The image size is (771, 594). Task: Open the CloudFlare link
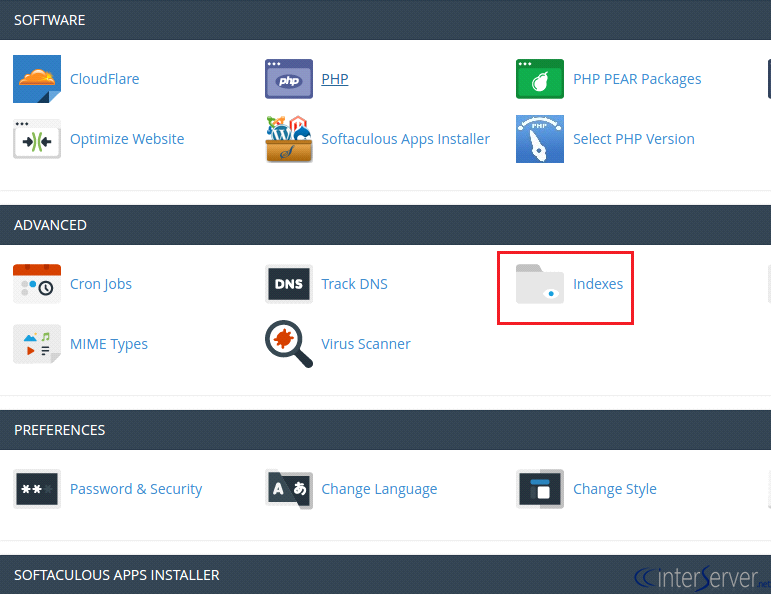pos(104,79)
